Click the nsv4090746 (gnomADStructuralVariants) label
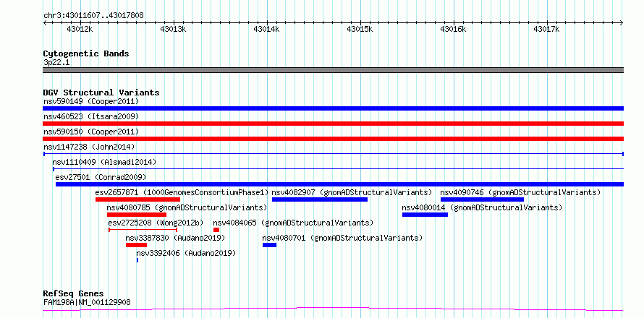This screenshot has height=318, width=644. 520,192
